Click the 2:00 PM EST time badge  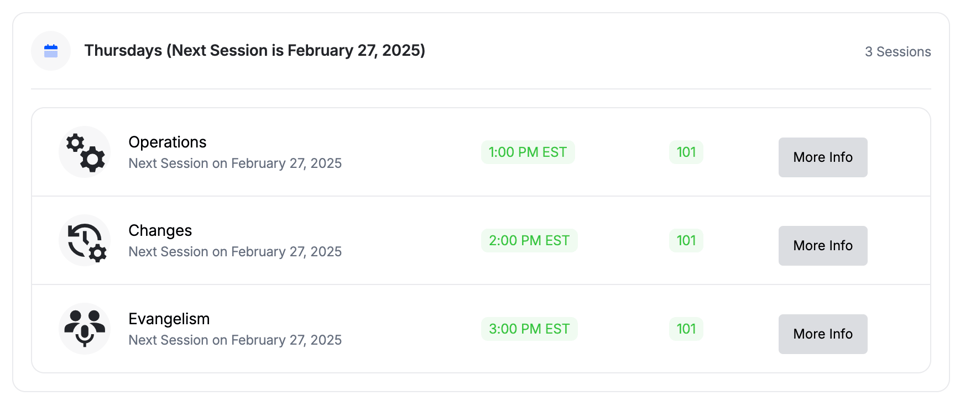tap(528, 240)
